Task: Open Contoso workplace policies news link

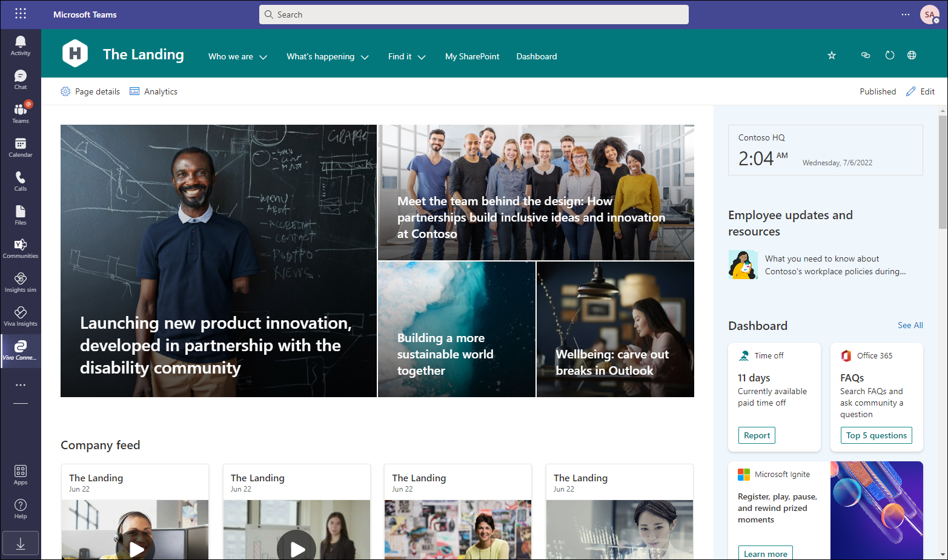Action: (x=835, y=265)
